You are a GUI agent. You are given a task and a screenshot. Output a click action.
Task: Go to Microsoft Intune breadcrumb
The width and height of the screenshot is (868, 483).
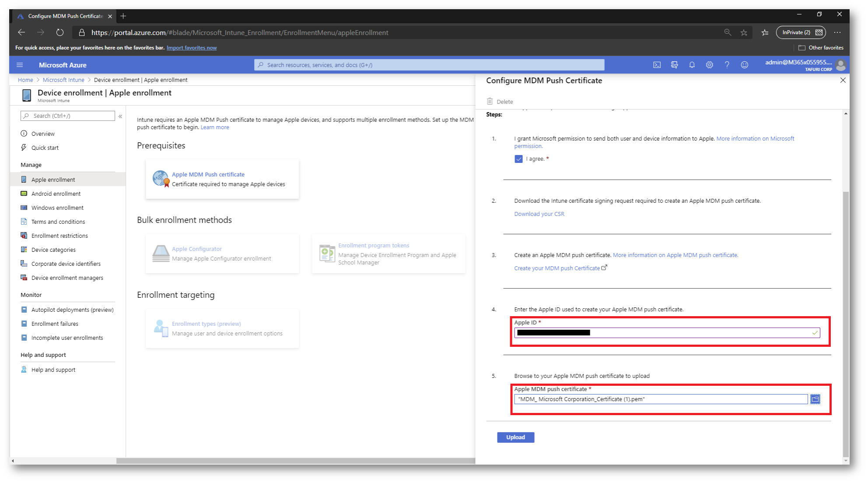coord(63,80)
